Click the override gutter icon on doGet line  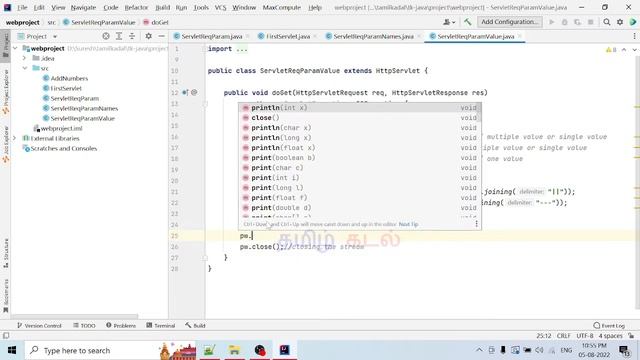[x=185, y=93]
